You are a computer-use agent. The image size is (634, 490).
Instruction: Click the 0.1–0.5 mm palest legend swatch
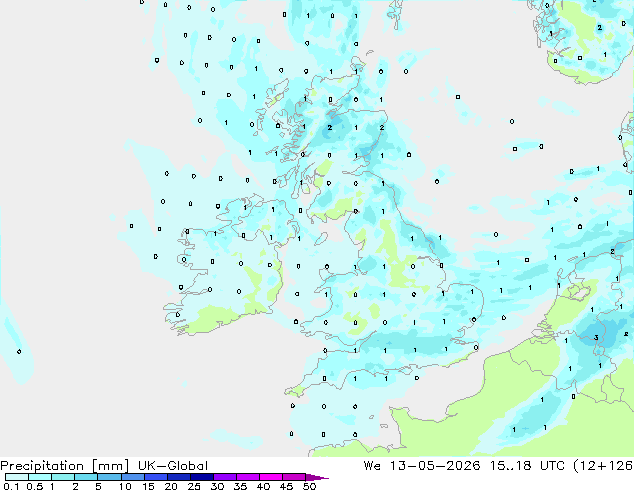click(17, 477)
